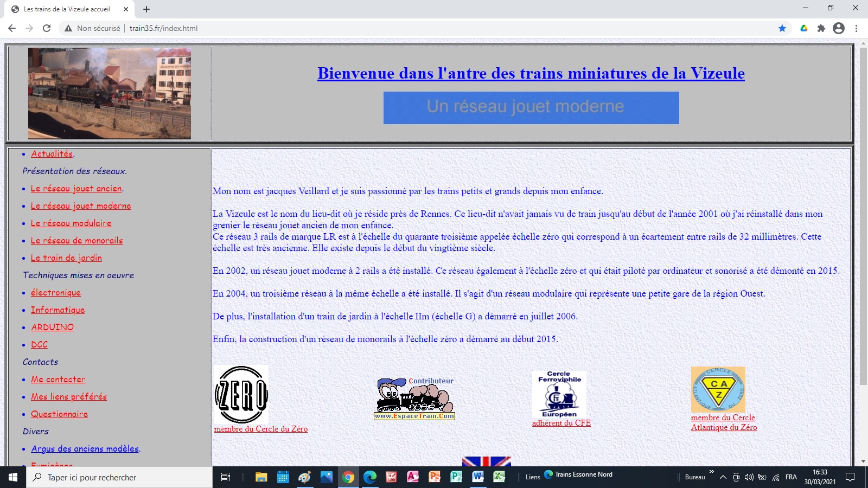Click the 'Non sécurisé' site info warning
This screenshot has height=488, width=868.
tap(92, 28)
